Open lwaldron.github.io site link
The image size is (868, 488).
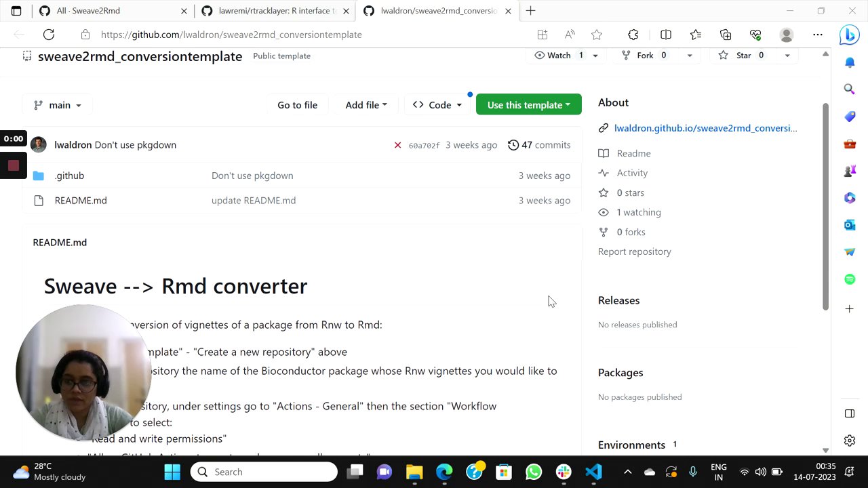[705, 128]
